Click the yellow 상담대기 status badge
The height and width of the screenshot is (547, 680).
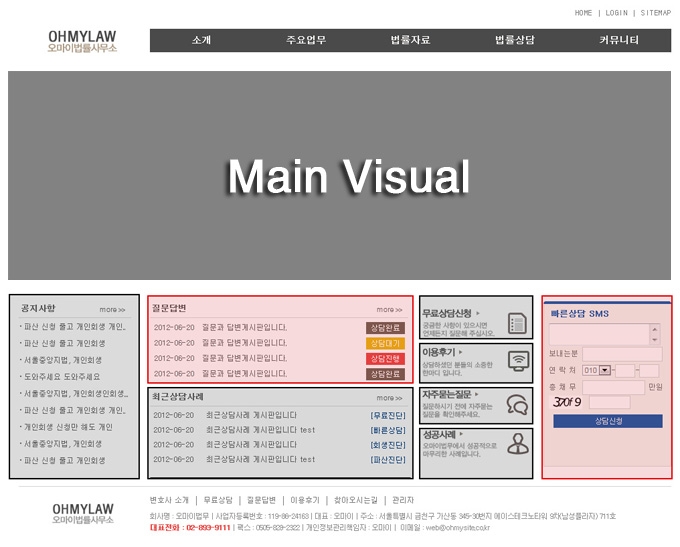(x=385, y=343)
